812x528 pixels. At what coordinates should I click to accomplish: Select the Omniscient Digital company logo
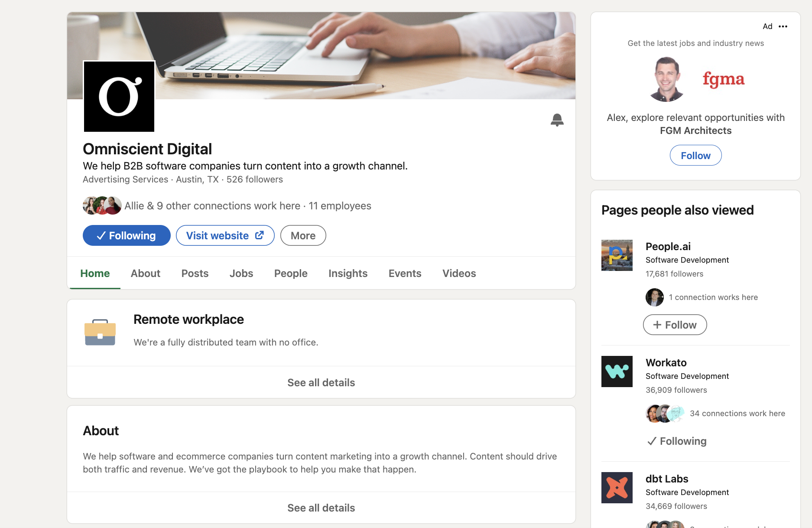point(119,96)
